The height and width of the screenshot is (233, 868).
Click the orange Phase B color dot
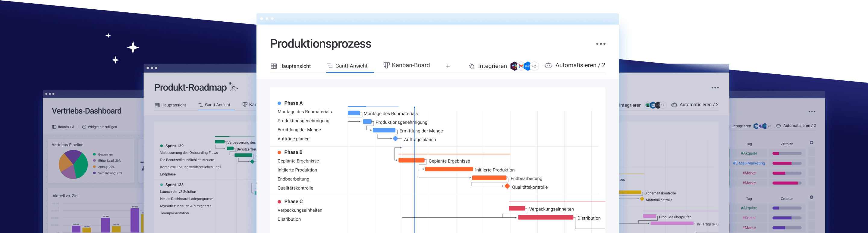279,153
